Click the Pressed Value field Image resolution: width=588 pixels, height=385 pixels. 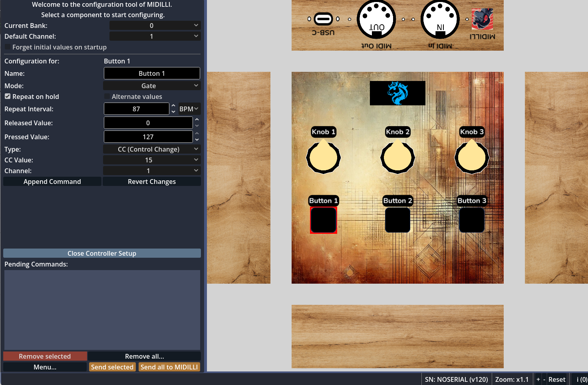[148, 137]
